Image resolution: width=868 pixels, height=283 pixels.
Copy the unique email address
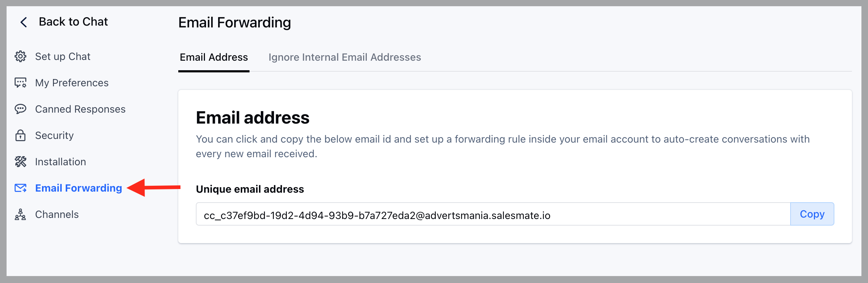[x=812, y=214]
